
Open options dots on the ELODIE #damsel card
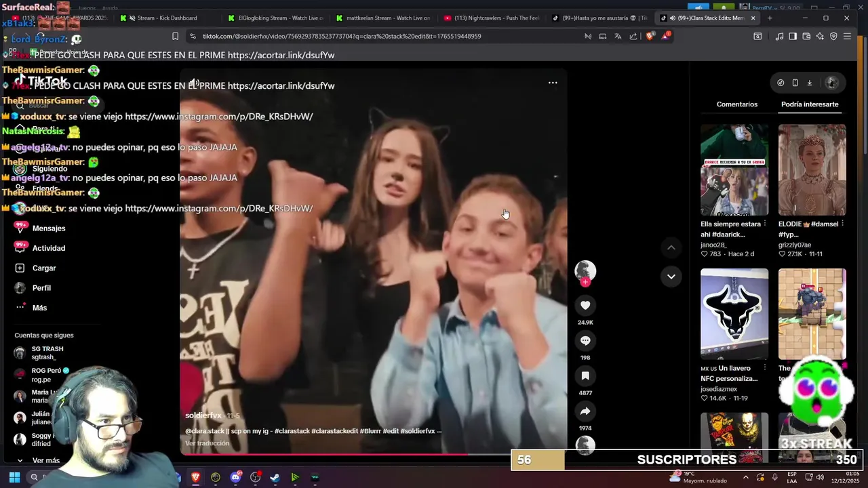pyautogui.click(x=843, y=224)
